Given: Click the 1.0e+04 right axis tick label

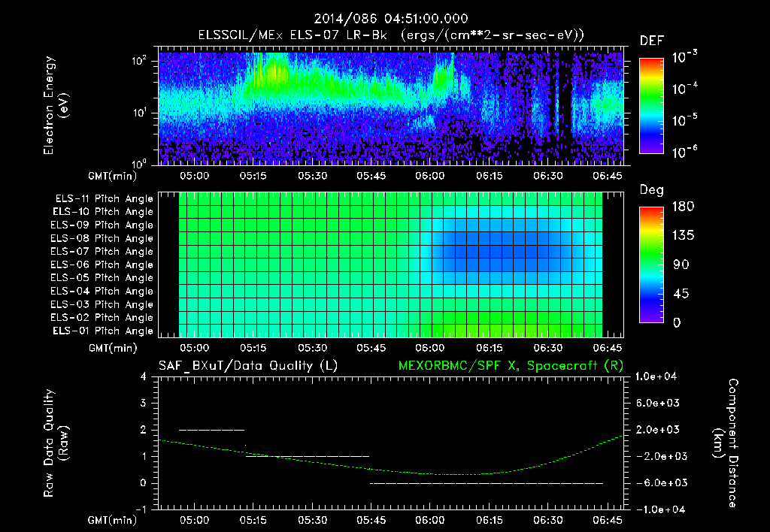Looking at the screenshot, I should (x=656, y=376).
